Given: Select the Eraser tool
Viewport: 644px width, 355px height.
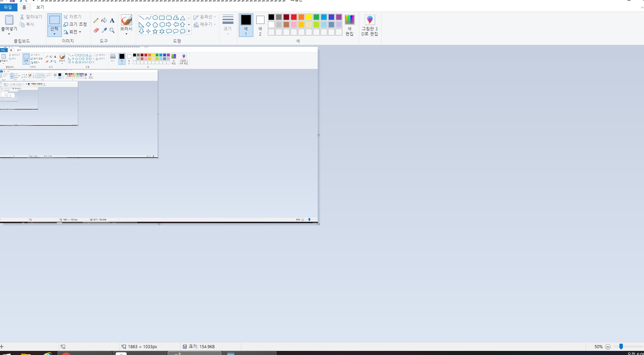Looking at the screenshot, I should (x=96, y=30).
